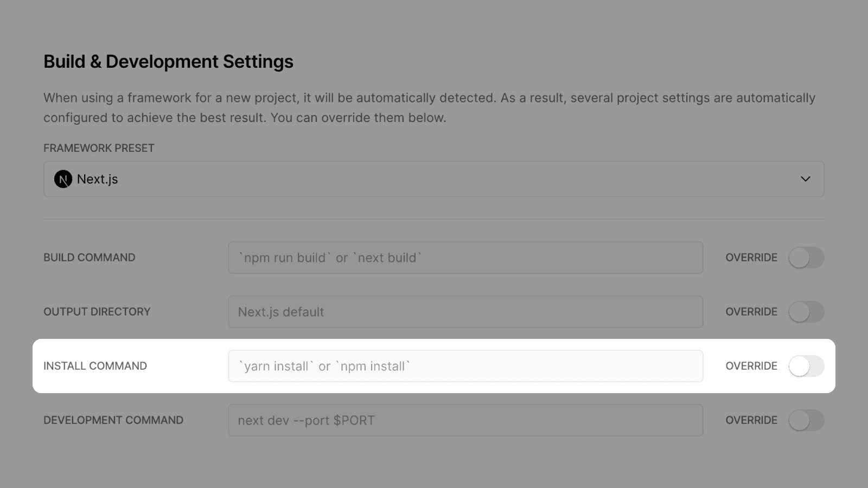Click the OVERRIDE label beside Build Command
The height and width of the screenshot is (488, 868).
(751, 258)
